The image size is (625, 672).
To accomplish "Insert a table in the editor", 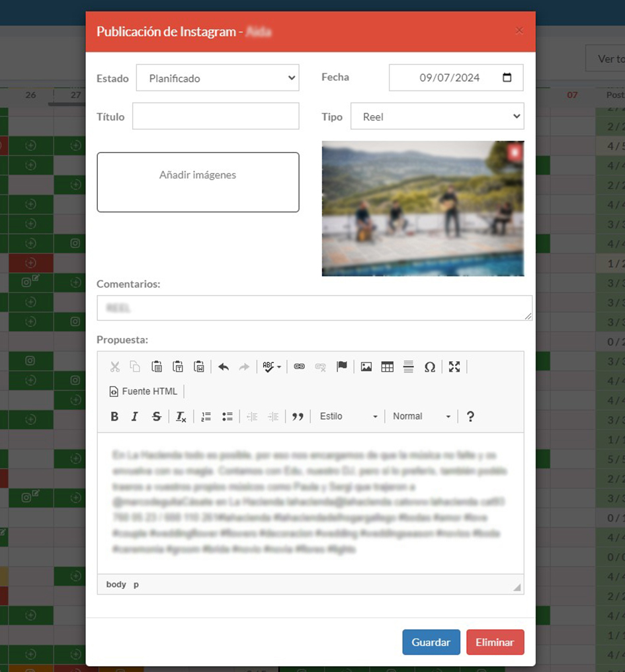I will click(x=387, y=366).
